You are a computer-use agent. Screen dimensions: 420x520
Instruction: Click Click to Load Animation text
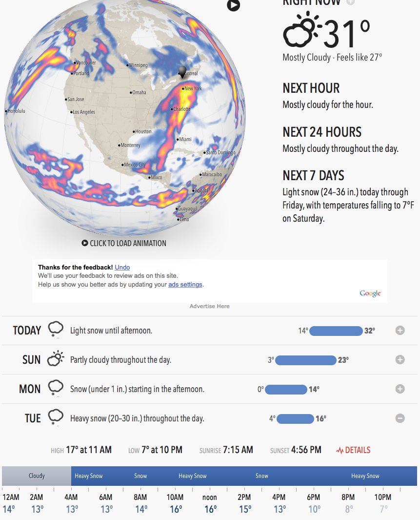pos(128,243)
